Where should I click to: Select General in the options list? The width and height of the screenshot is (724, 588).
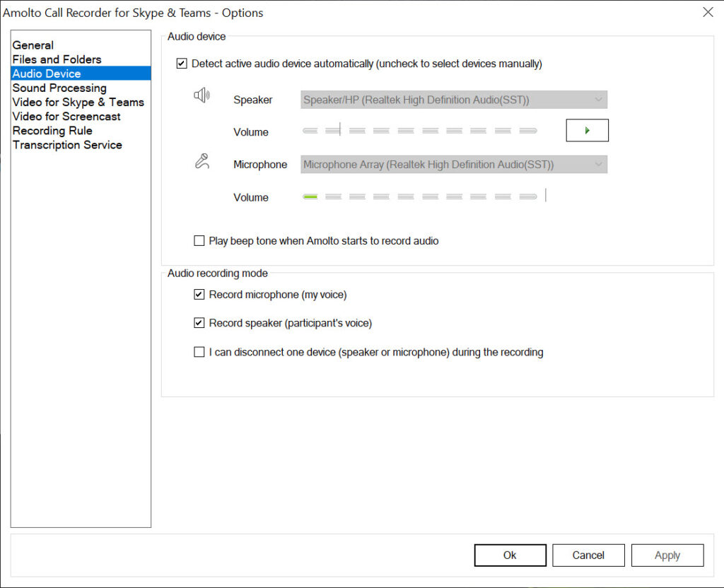[81, 45]
